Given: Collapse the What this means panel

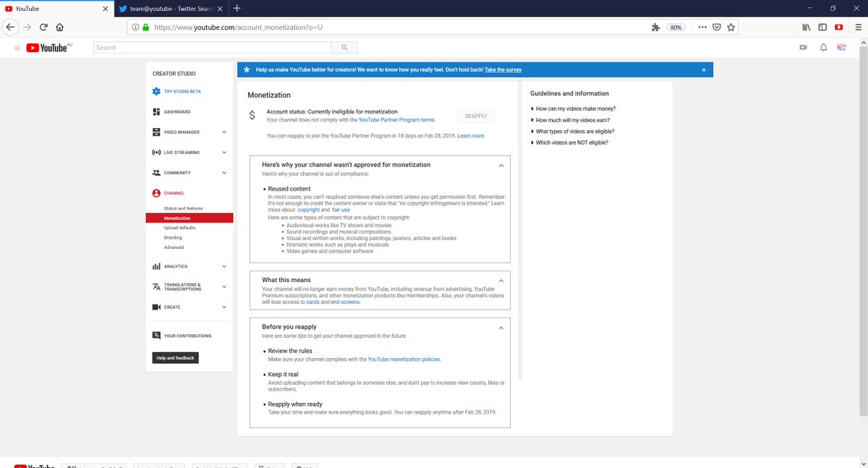Looking at the screenshot, I should [501, 280].
